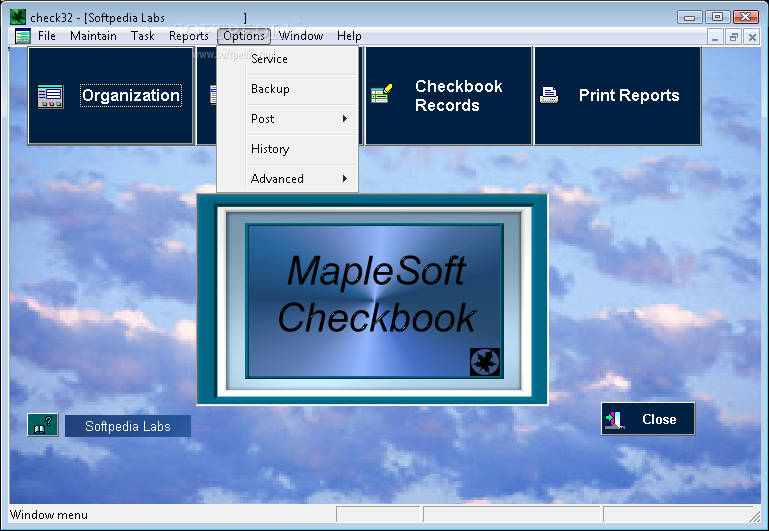Click the status bar text "Window menu"
Screen dimensions: 769x531
coord(49,515)
